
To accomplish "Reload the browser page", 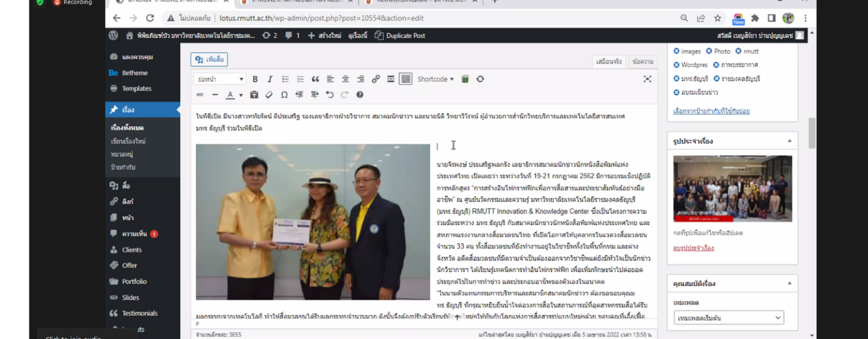I will pos(150,18).
